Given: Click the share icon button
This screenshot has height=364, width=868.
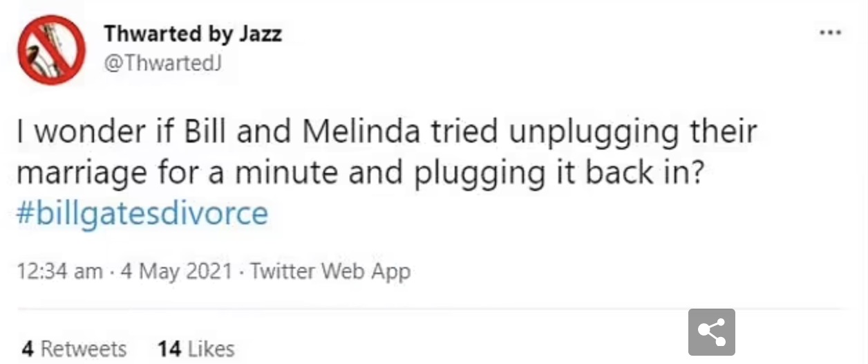Looking at the screenshot, I should [711, 332].
